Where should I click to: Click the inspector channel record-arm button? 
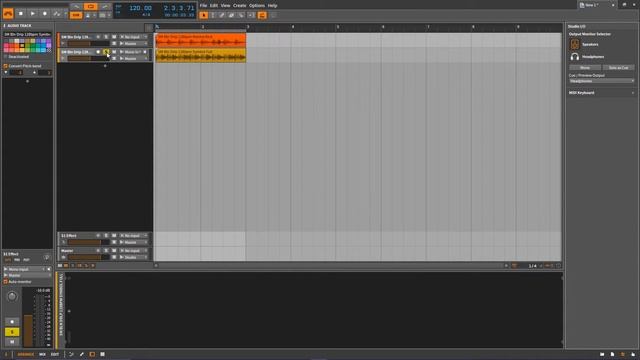click(x=12, y=322)
